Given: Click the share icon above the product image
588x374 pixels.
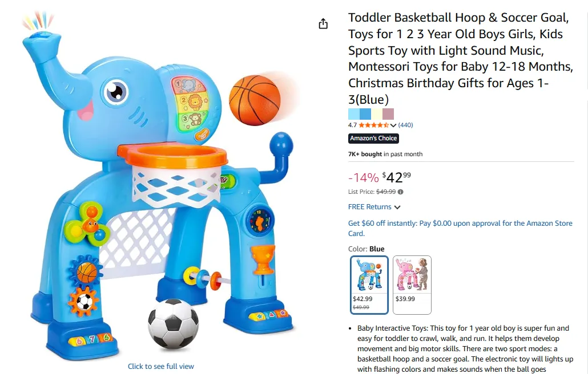Looking at the screenshot, I should click(x=323, y=24).
